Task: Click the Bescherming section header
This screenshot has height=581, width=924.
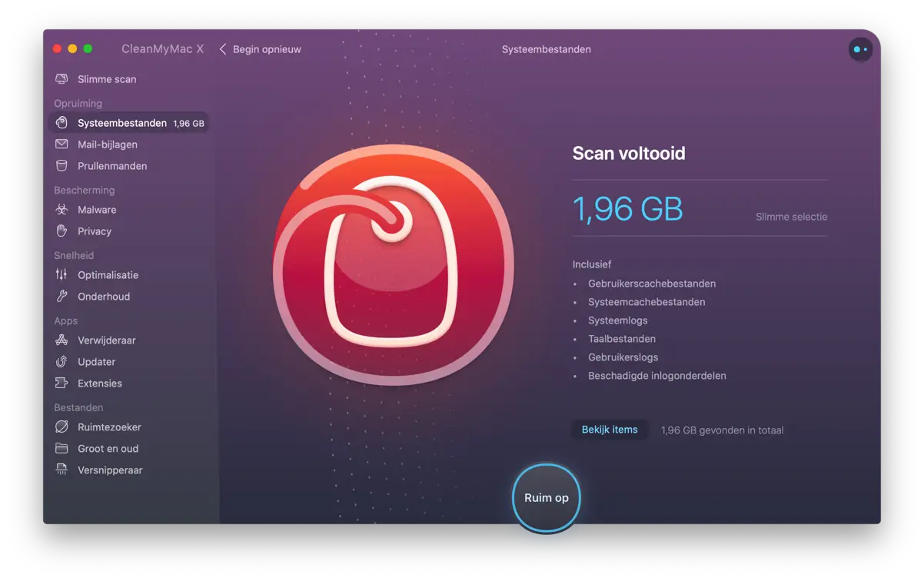Action: 85,190
